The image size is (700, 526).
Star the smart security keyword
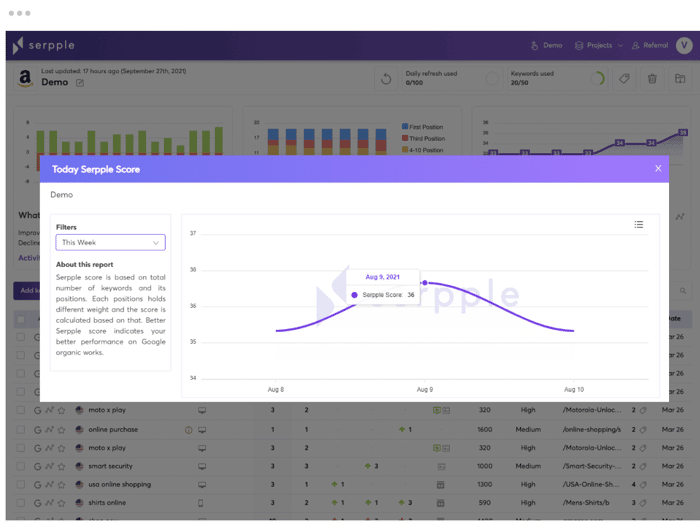click(x=62, y=466)
